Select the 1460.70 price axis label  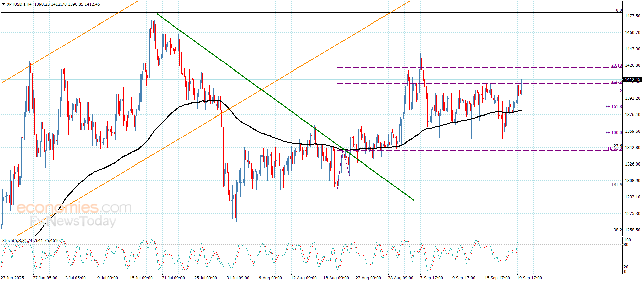click(633, 32)
